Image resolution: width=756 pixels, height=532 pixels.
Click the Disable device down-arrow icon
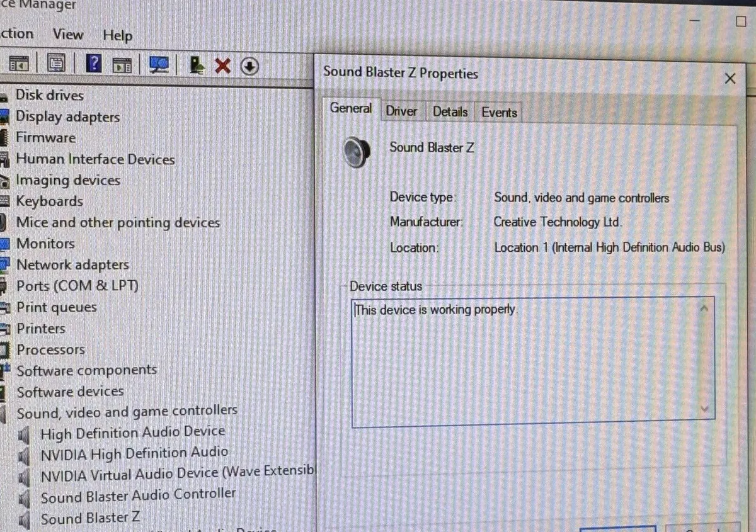point(249,66)
